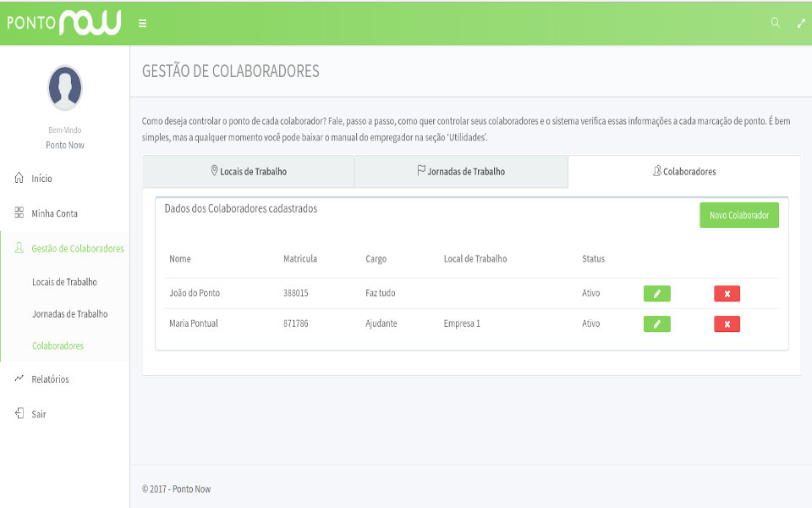The image size is (812, 508).
Task: Click the user avatar picture
Action: pos(65,87)
